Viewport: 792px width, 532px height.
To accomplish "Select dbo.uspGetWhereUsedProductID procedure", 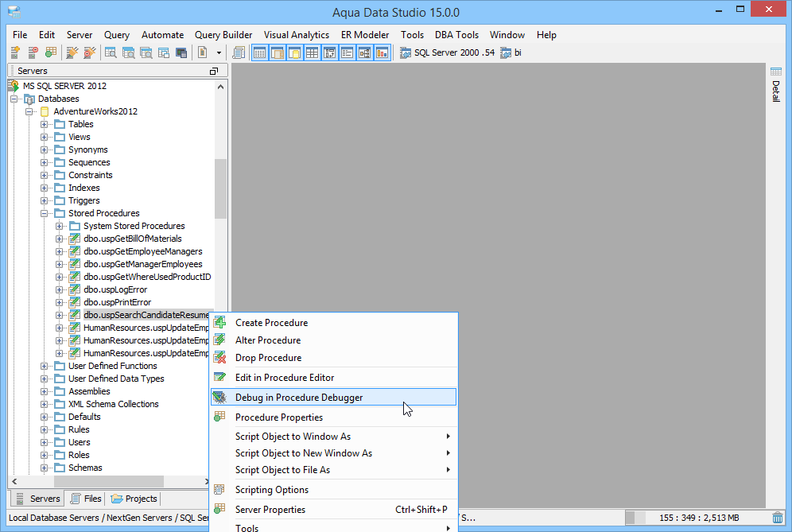I will (147, 277).
